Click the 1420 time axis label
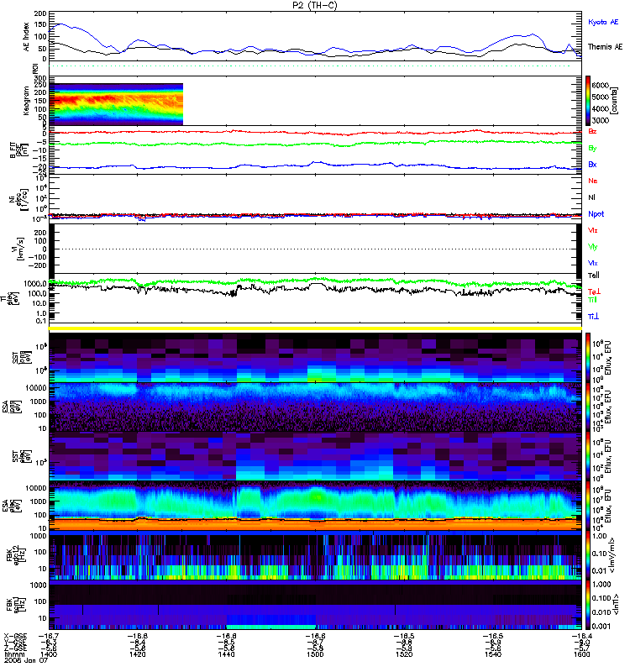The height and width of the screenshot is (672, 630). [137, 654]
